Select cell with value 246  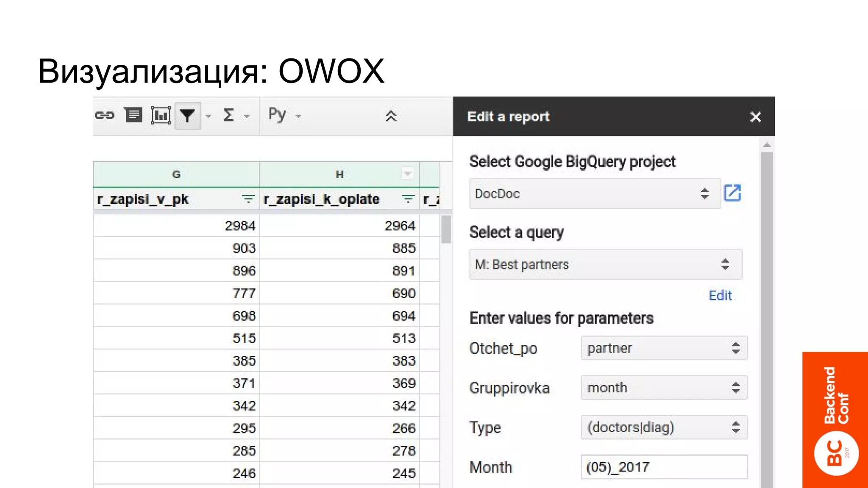click(x=176, y=473)
